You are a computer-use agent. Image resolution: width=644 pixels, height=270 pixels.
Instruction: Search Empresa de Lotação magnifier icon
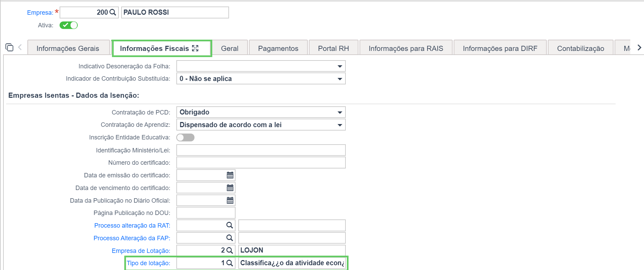230,250
